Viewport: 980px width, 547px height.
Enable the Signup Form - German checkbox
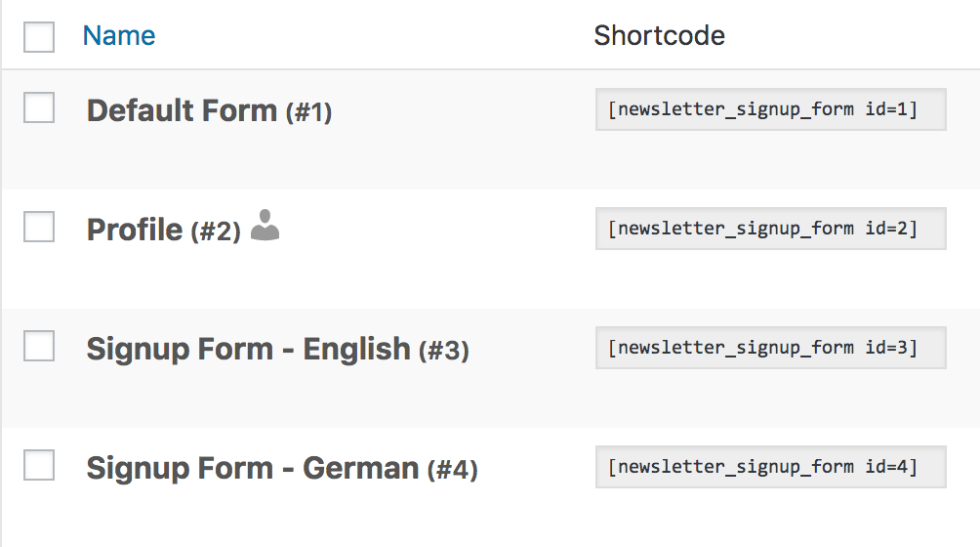point(39,466)
